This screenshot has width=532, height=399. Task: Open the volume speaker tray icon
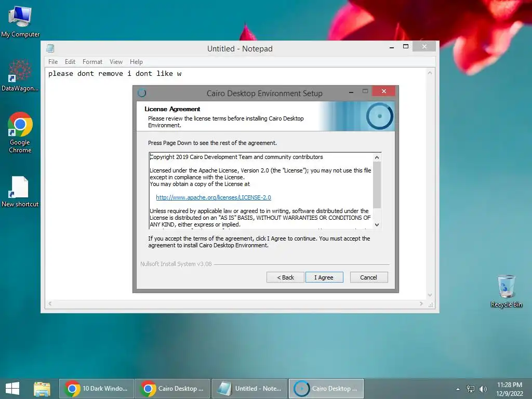click(x=483, y=389)
